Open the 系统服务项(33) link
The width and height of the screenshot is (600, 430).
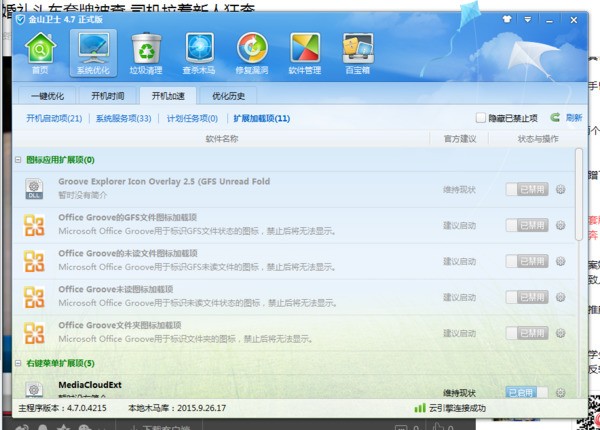pyautogui.click(x=124, y=118)
